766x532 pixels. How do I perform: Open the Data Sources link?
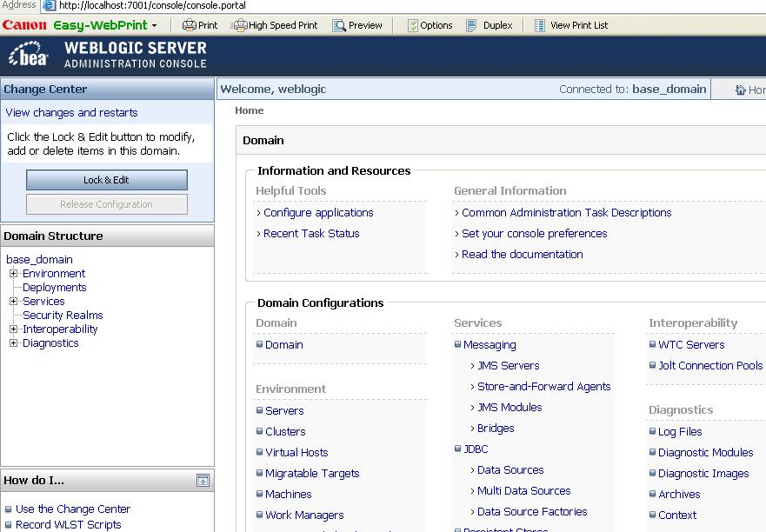[510, 470]
